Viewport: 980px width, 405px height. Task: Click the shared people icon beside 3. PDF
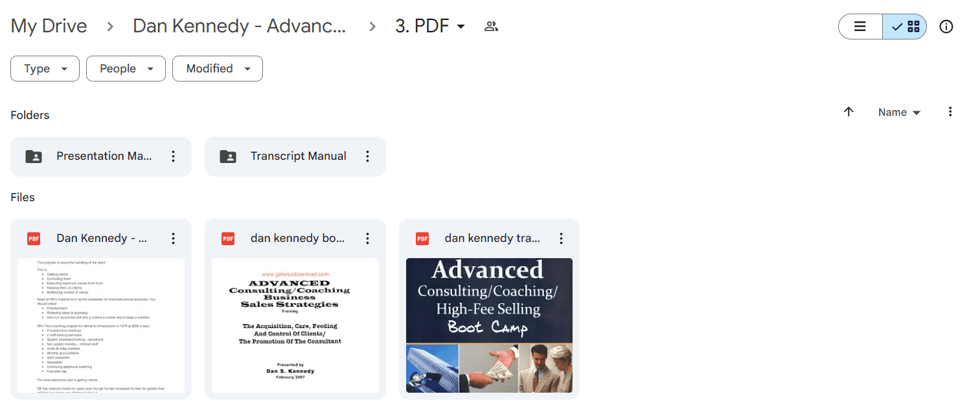click(491, 27)
